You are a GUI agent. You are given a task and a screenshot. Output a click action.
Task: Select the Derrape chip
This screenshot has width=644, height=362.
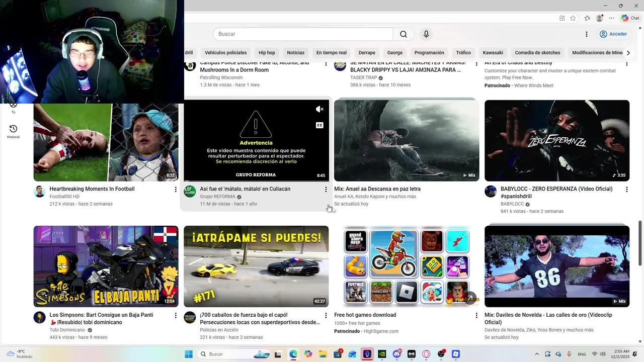[367, 53]
